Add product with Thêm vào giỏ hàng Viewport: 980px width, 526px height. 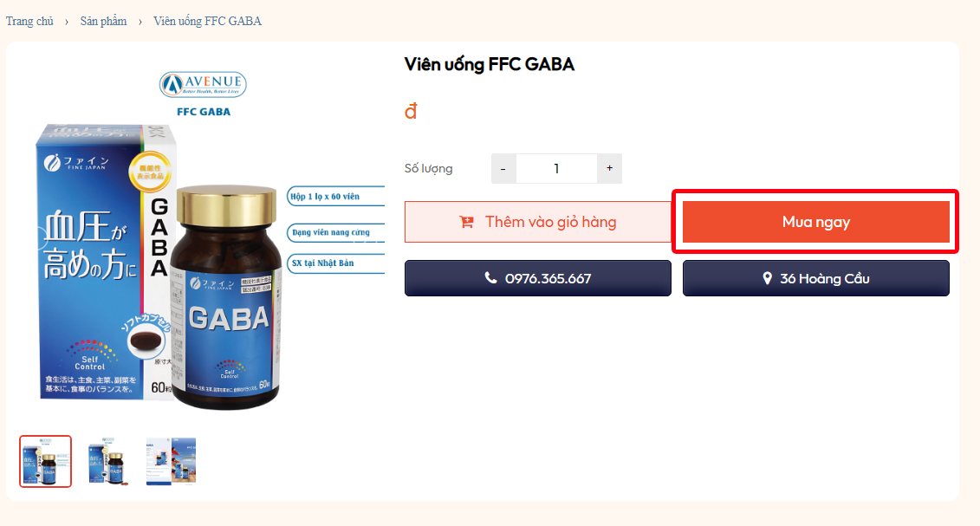[538, 222]
